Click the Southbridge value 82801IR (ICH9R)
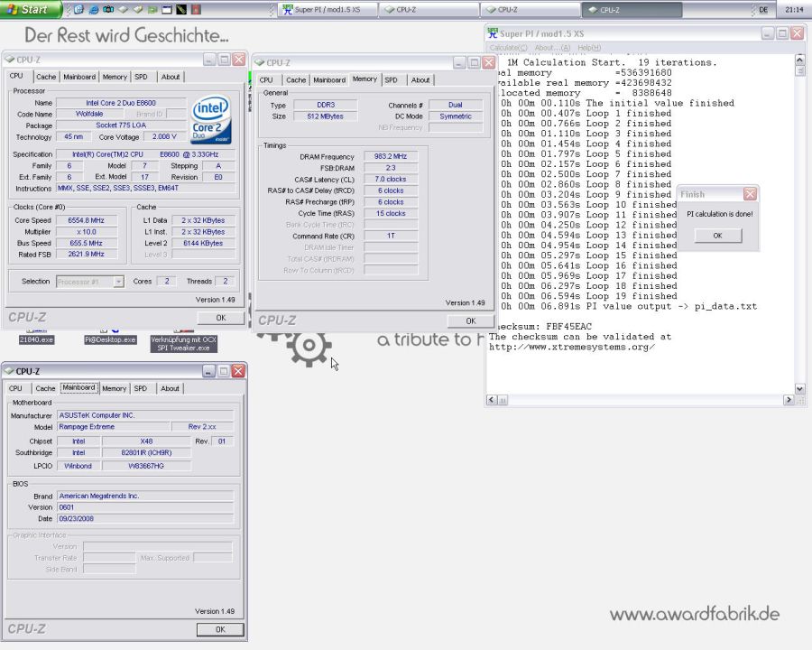The height and width of the screenshot is (650, 812). coord(146,452)
